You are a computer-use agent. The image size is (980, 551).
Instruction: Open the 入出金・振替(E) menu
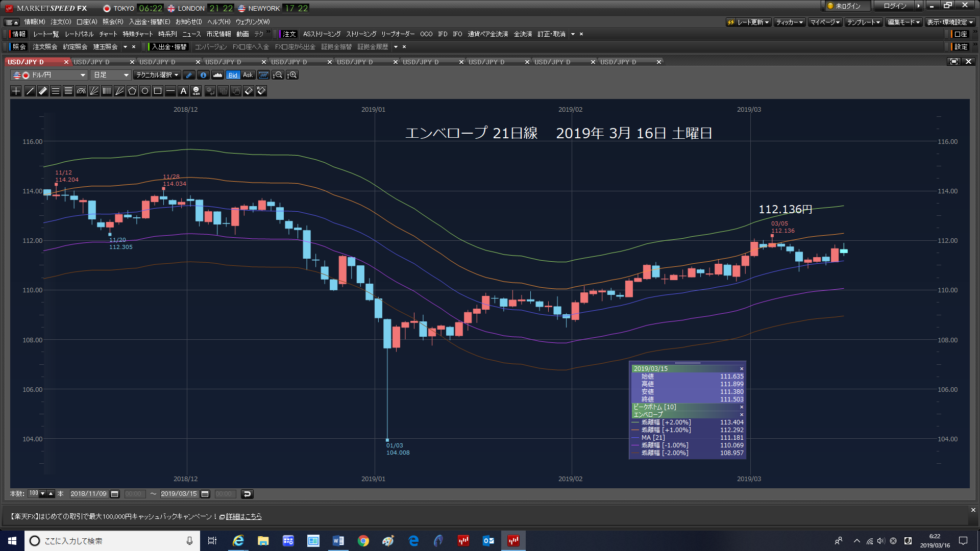tap(149, 22)
